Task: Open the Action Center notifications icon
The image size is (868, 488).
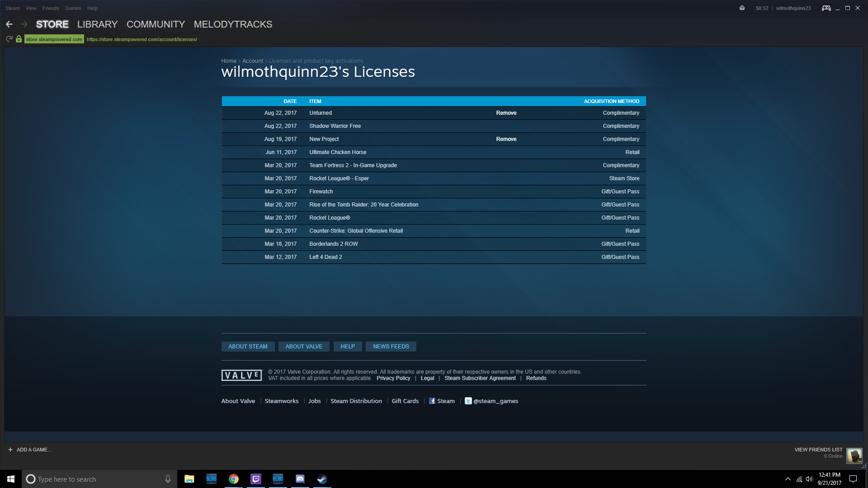Action: coord(853,479)
